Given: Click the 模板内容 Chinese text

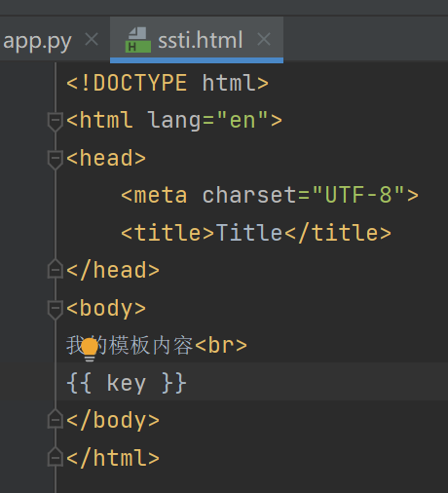Looking at the screenshot, I should [151, 345].
